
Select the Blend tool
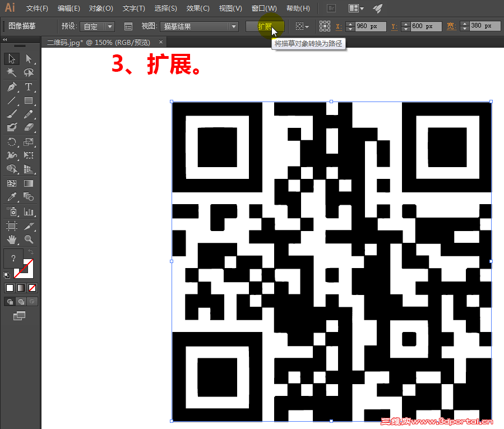tap(29, 197)
